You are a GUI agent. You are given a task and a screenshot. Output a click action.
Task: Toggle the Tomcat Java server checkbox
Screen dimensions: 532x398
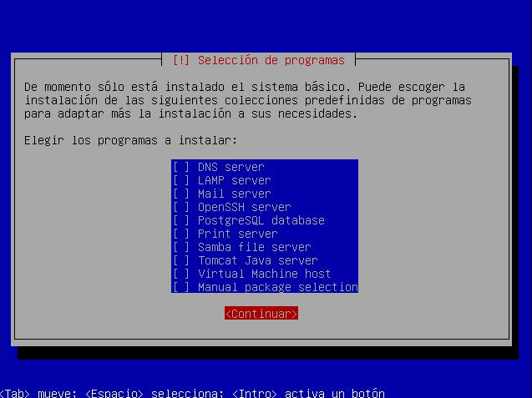(x=181, y=260)
